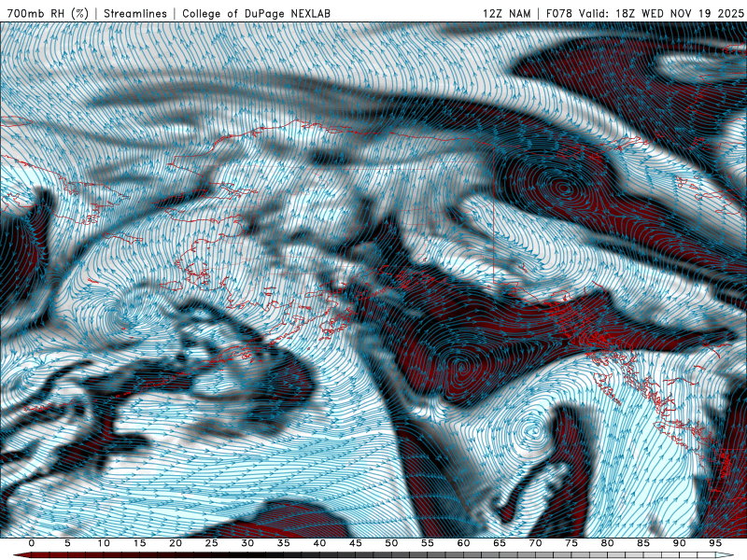Click the colorbar value "5"
The height and width of the screenshot is (560, 747).
tap(67, 543)
